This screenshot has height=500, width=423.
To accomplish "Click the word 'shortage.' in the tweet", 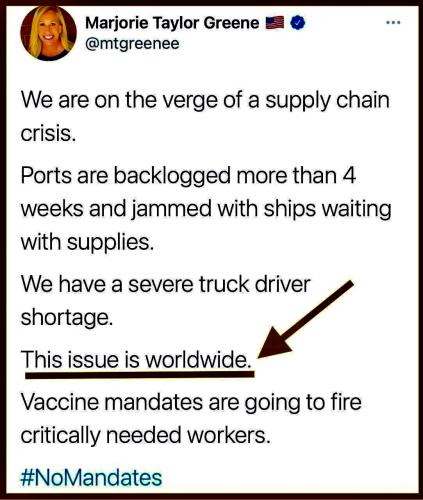I will (67, 318).
